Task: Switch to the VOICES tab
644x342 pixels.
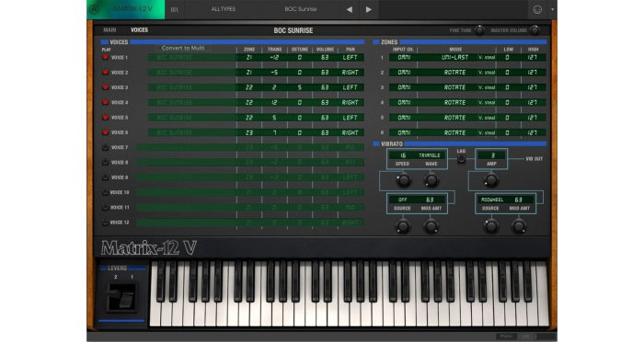Action: click(x=139, y=30)
